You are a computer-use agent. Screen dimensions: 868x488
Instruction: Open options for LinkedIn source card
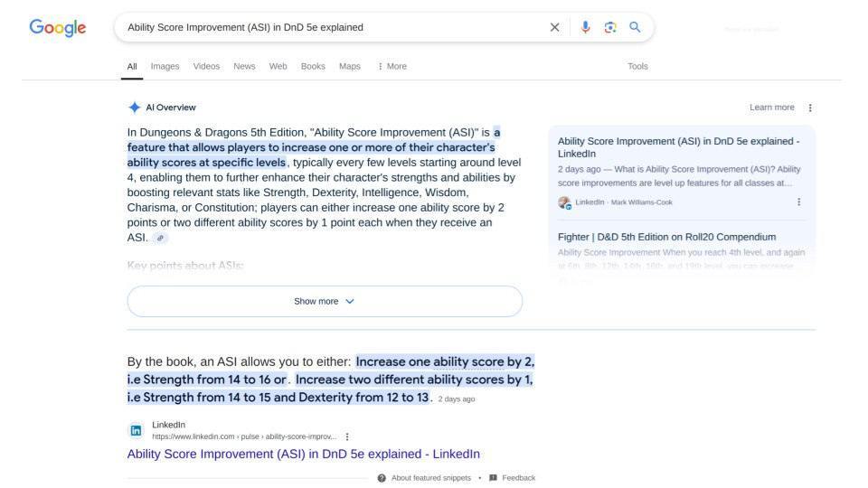tap(798, 202)
